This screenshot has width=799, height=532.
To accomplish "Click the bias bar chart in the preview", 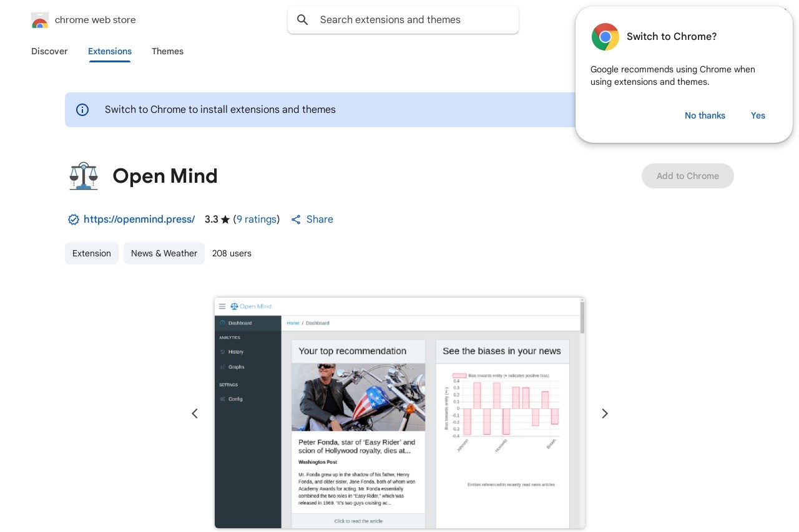I will point(502,412).
